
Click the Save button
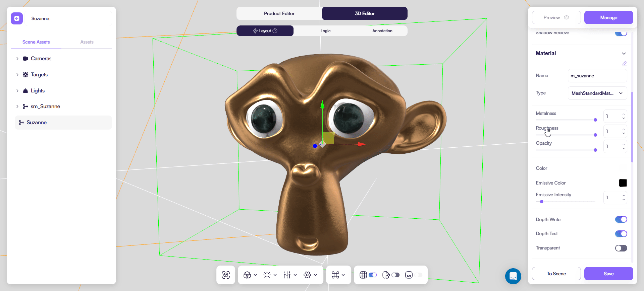[x=608, y=274]
